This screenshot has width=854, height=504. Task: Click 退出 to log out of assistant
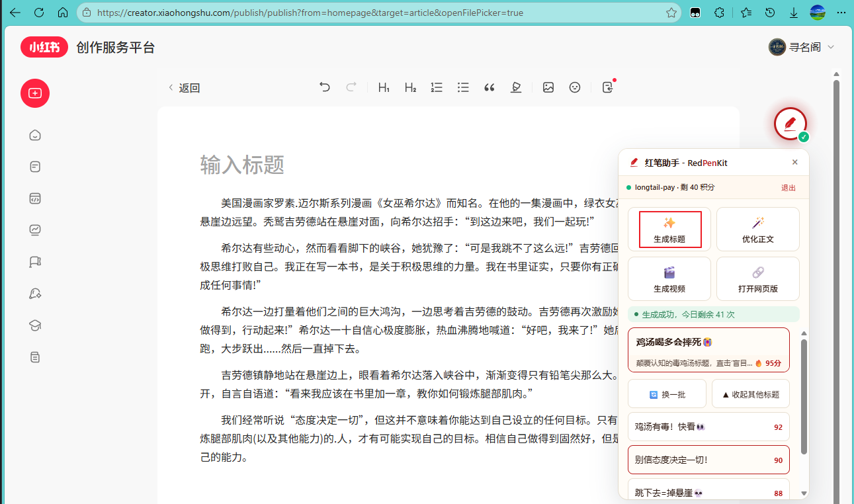[x=789, y=188]
